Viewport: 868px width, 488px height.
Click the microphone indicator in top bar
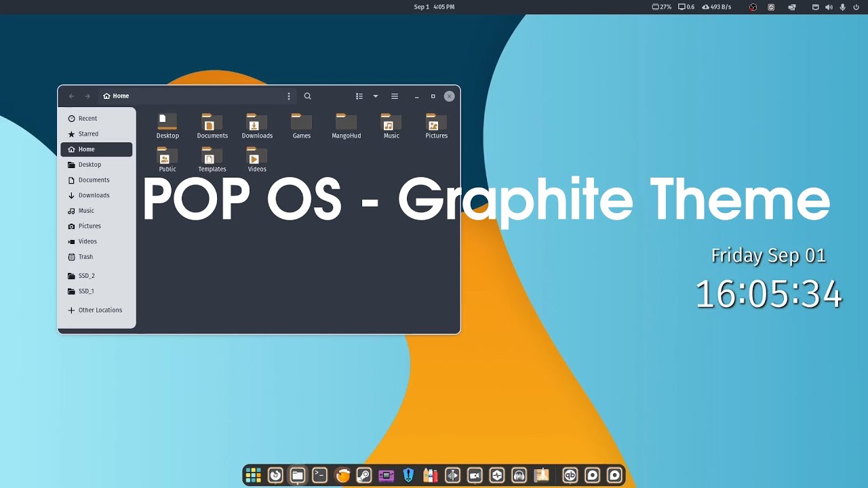843,7
